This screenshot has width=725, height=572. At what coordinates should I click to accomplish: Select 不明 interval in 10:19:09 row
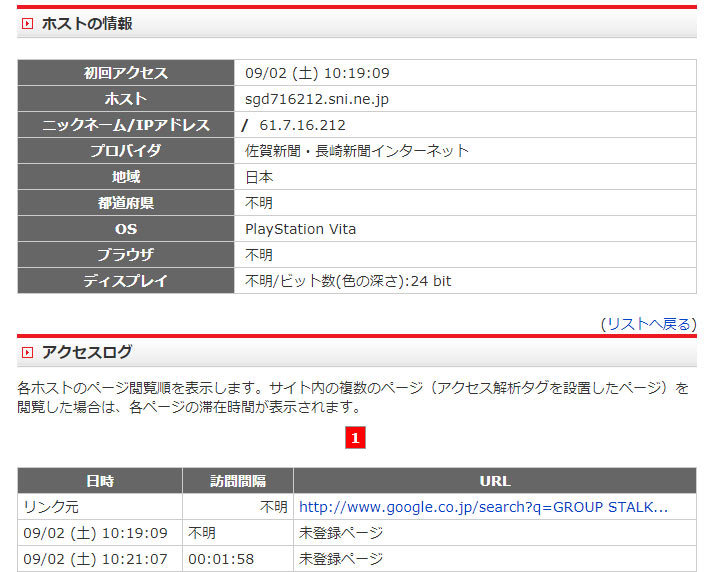[202, 533]
